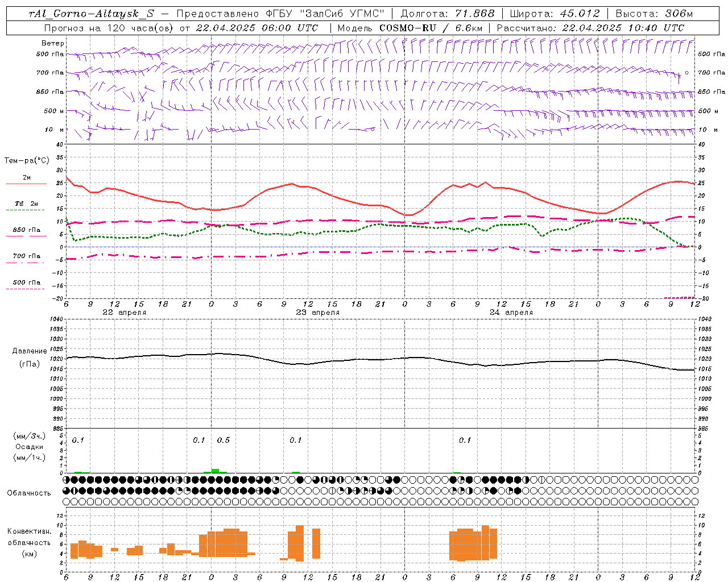Click the 2м temperature legend entry
Viewport: 728px width, 582px height.
pos(27,177)
